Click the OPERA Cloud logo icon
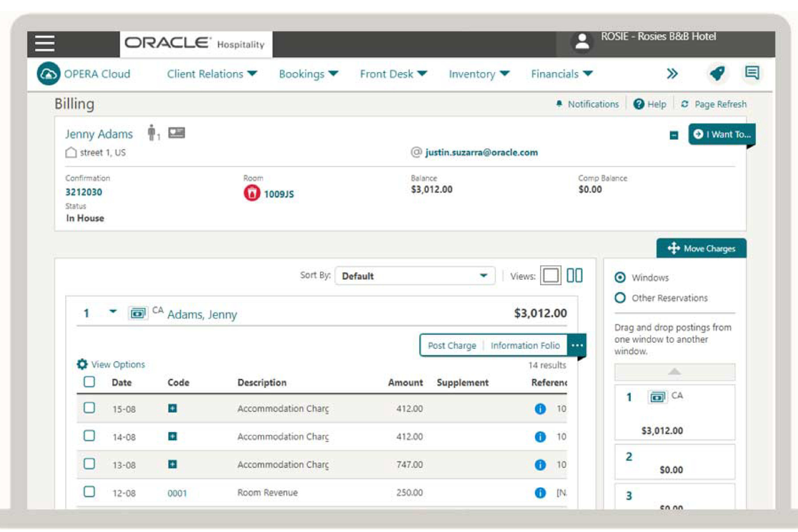Viewport: 798px width, 532px height. pos(48,74)
